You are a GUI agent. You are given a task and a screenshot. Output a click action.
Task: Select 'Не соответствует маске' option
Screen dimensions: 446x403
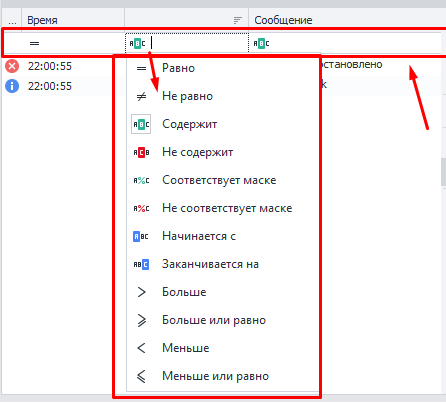223,208
